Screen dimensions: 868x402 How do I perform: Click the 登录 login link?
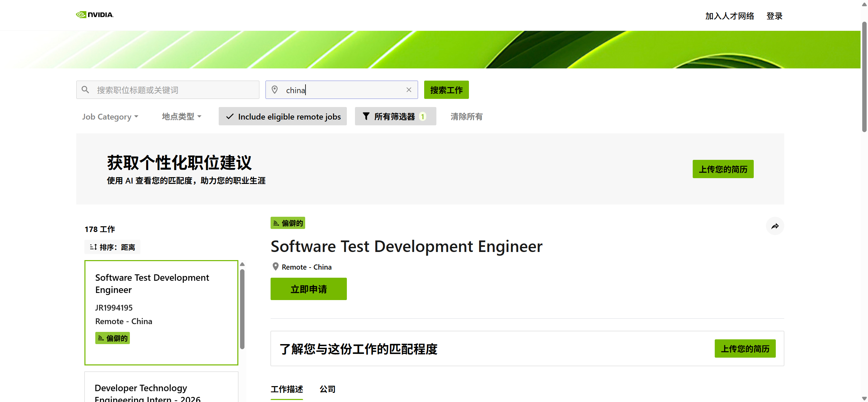point(774,16)
